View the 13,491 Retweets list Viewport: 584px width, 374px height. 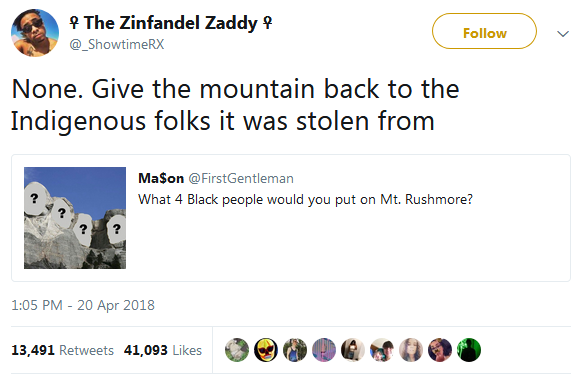coord(63,350)
